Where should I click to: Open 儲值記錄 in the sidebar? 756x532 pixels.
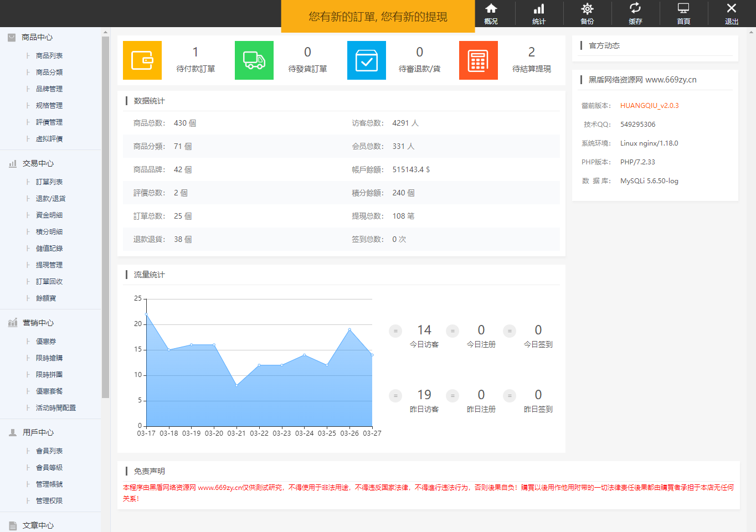[x=49, y=249]
